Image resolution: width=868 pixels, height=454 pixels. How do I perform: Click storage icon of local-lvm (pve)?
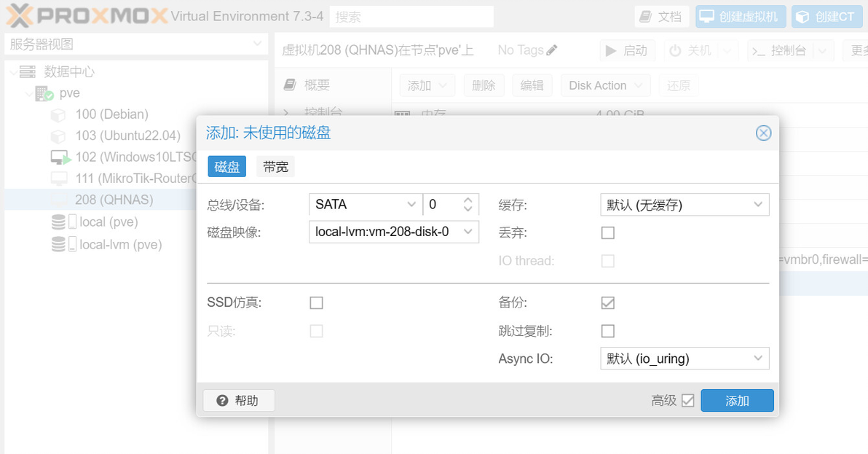coord(63,244)
